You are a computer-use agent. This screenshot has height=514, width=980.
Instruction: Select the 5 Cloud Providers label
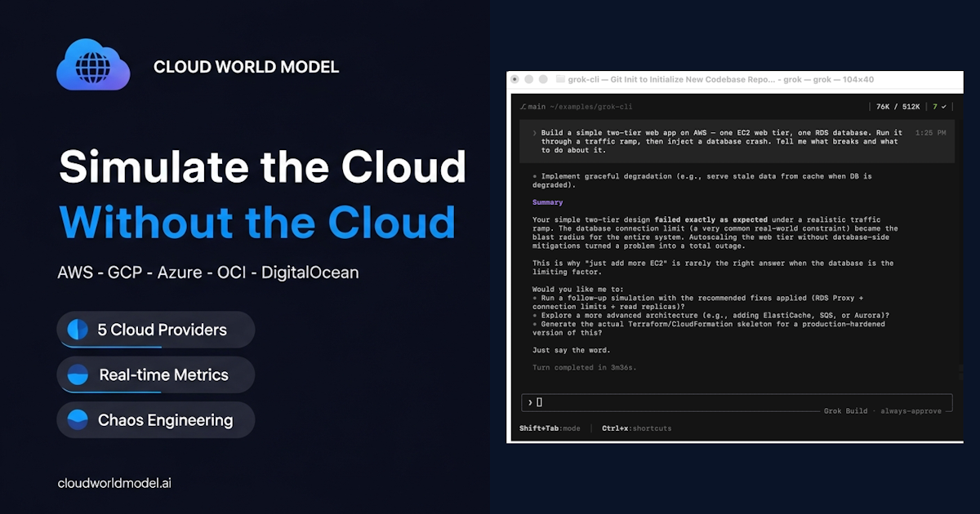point(162,330)
